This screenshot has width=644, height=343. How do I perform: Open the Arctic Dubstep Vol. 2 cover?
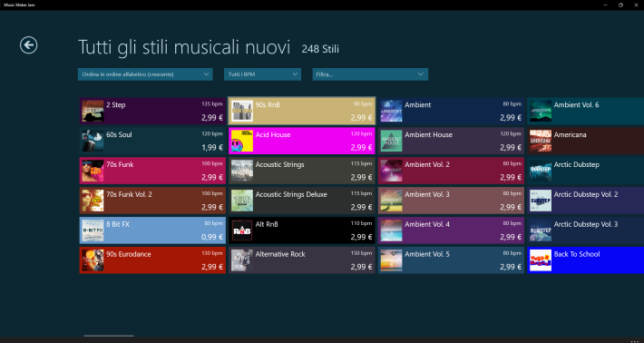[x=541, y=201]
